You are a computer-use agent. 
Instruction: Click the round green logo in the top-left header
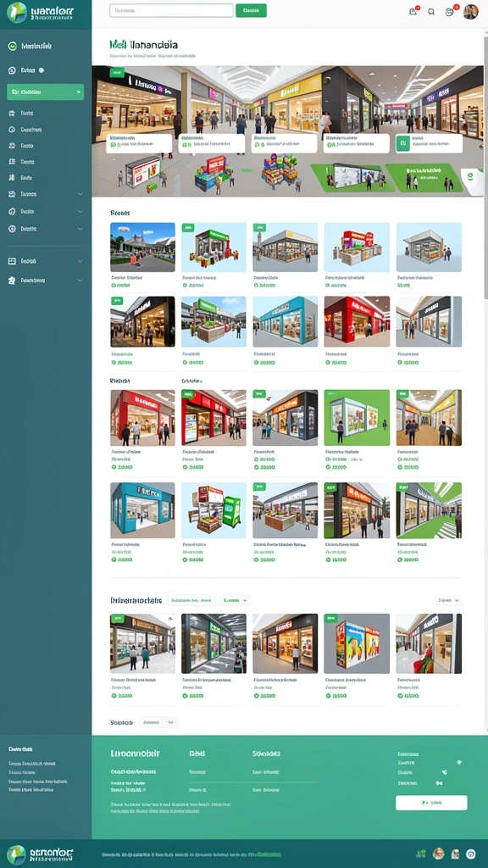click(17, 13)
